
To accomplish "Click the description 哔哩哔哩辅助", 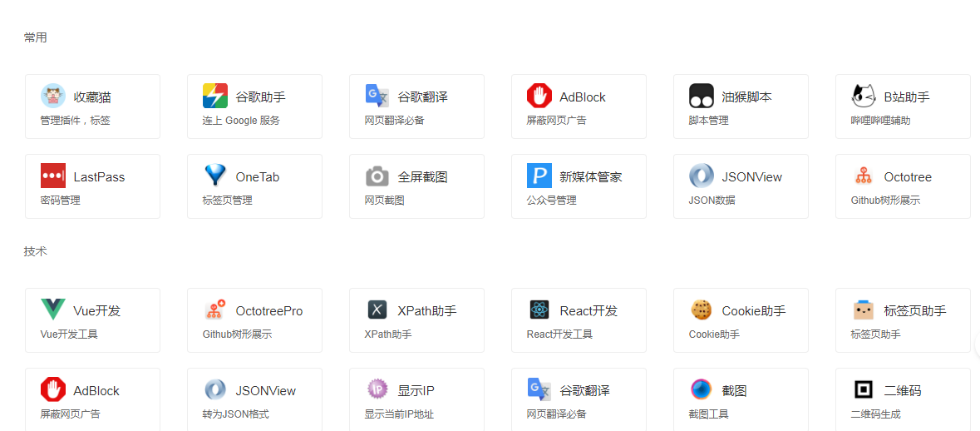I will [880, 120].
